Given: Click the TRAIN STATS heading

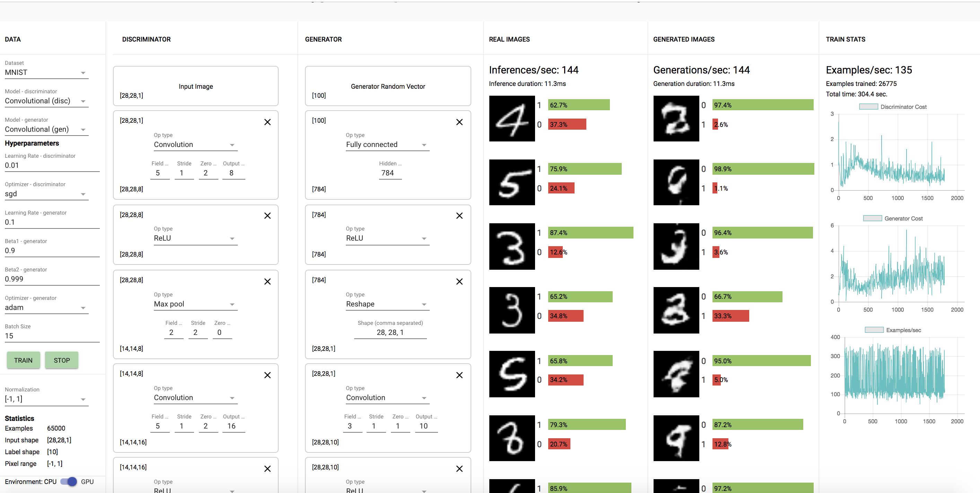Looking at the screenshot, I should [x=845, y=39].
